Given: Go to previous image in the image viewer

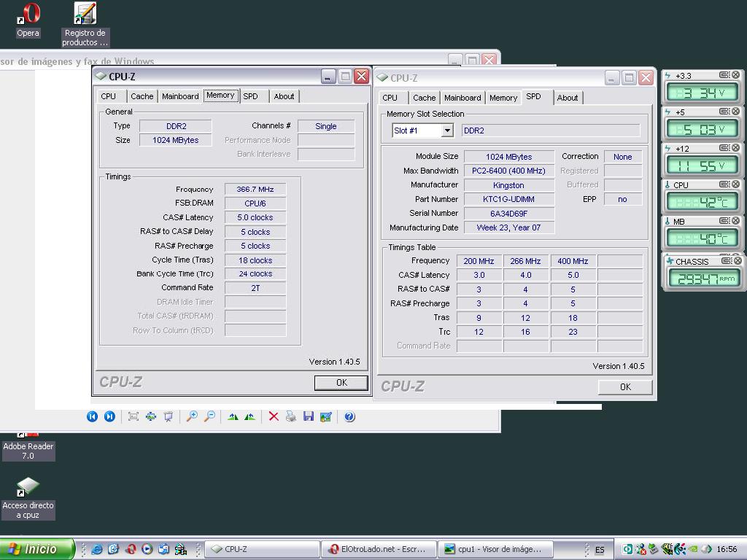Looking at the screenshot, I should [92, 416].
